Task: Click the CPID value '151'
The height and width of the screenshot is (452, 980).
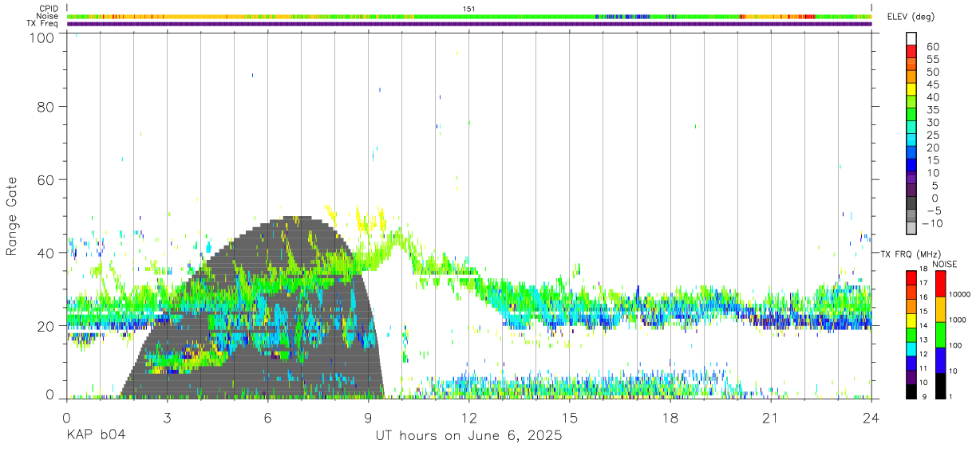Action: point(469,8)
